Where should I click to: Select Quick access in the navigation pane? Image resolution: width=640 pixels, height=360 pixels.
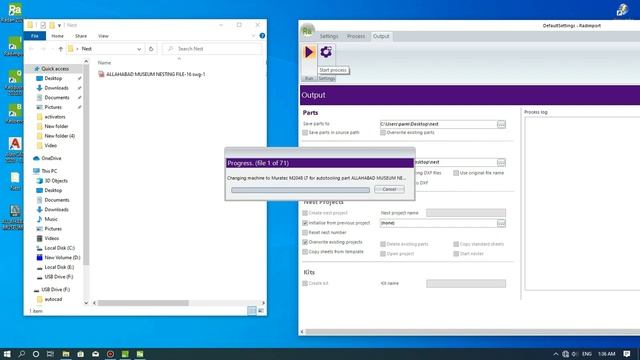55,69
